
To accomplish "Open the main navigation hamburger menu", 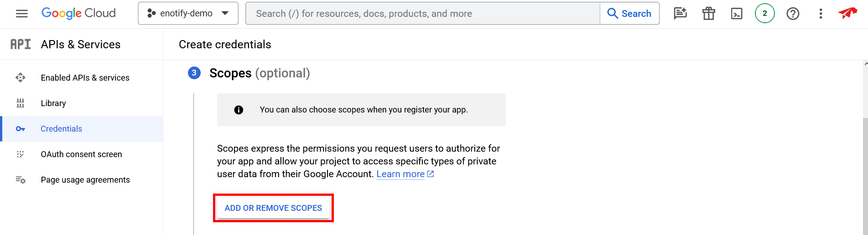I will (x=21, y=14).
